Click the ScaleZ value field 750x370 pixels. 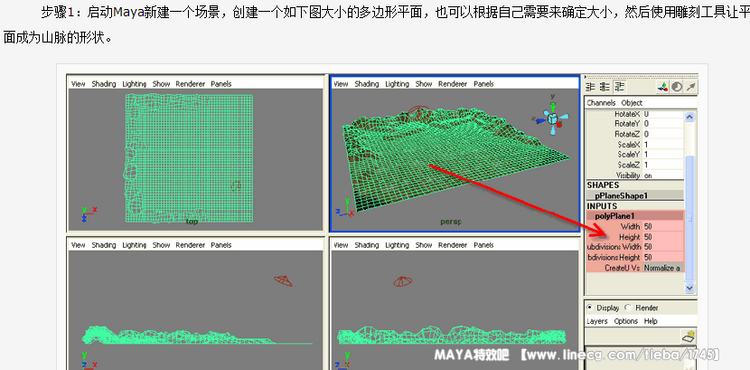[x=663, y=165]
